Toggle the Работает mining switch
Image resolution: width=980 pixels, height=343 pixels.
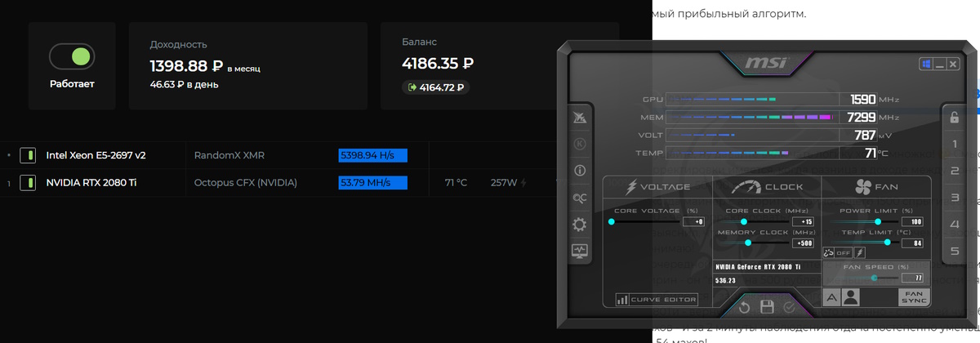72,56
